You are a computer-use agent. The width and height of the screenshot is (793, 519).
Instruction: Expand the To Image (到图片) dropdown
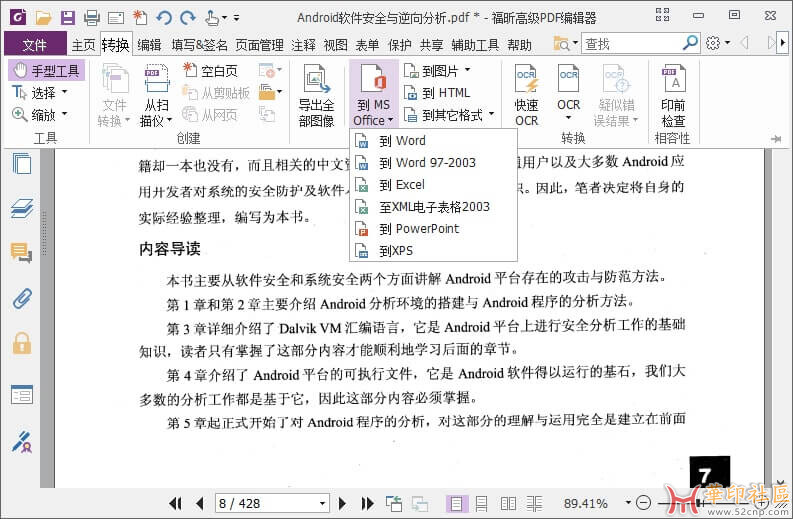click(467, 70)
